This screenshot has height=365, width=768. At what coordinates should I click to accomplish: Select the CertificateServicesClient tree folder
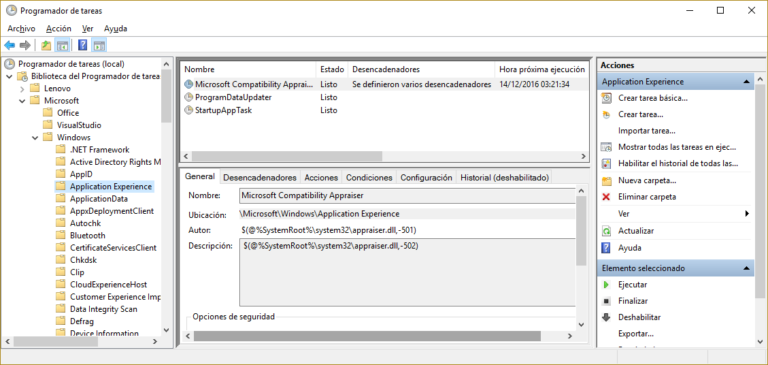point(113,248)
